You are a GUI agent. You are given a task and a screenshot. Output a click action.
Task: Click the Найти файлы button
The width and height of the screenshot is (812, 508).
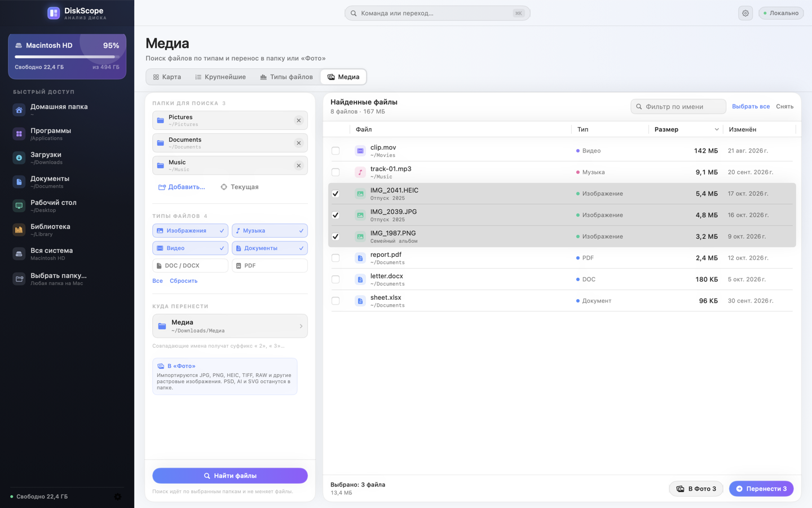pos(230,476)
